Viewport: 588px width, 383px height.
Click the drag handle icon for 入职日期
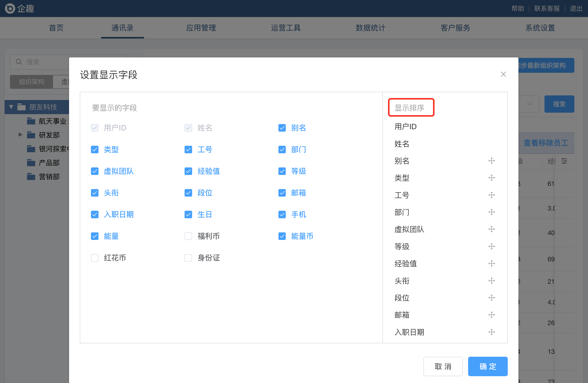point(491,332)
